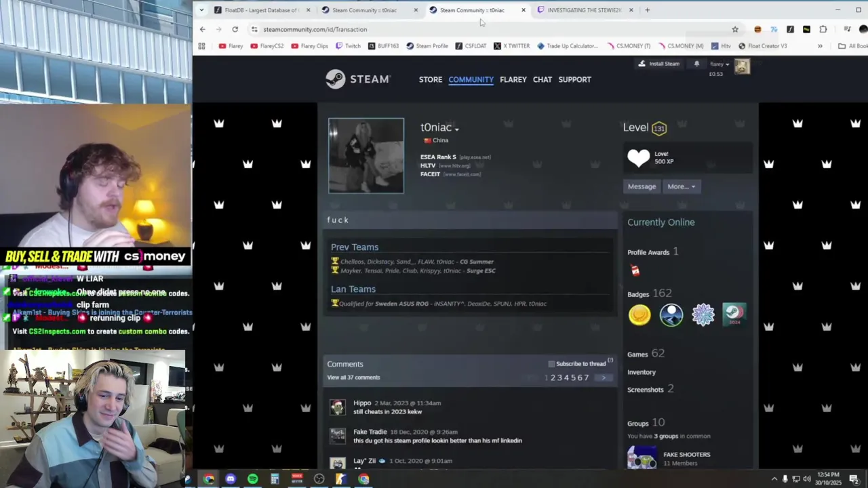
Task: Open the tab search dropdown in Chrome
Action: [x=202, y=9]
